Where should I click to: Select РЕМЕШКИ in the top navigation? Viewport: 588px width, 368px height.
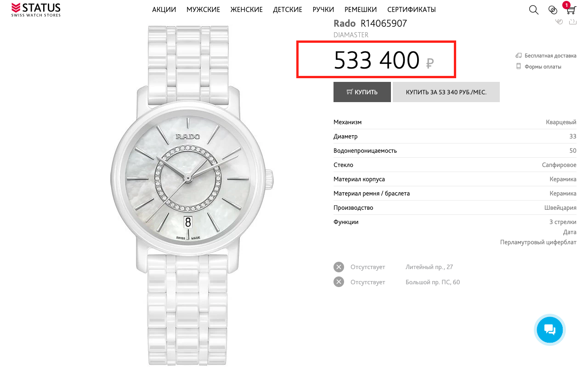pyautogui.click(x=361, y=10)
